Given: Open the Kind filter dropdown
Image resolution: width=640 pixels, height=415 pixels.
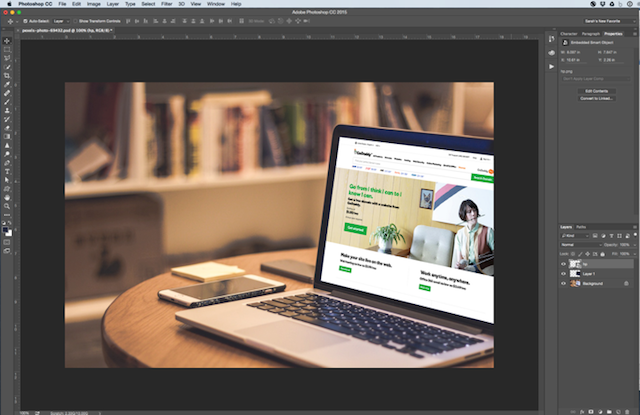Looking at the screenshot, I should (575, 235).
